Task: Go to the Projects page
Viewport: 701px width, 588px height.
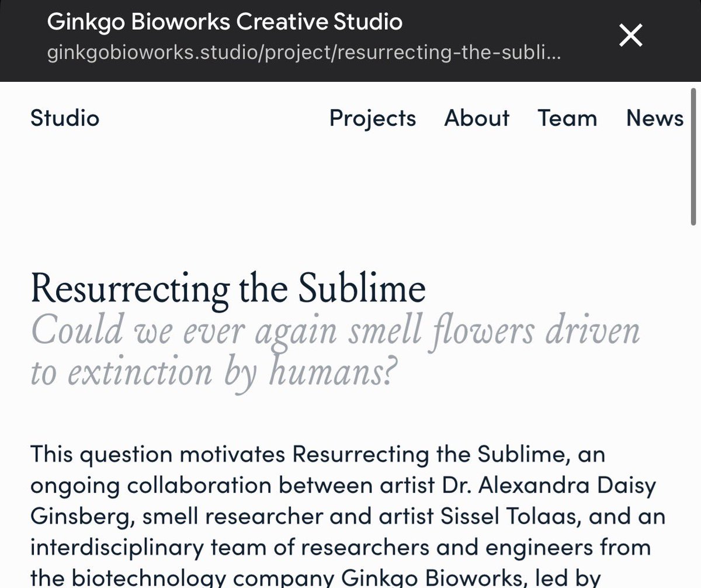Action: click(x=373, y=118)
